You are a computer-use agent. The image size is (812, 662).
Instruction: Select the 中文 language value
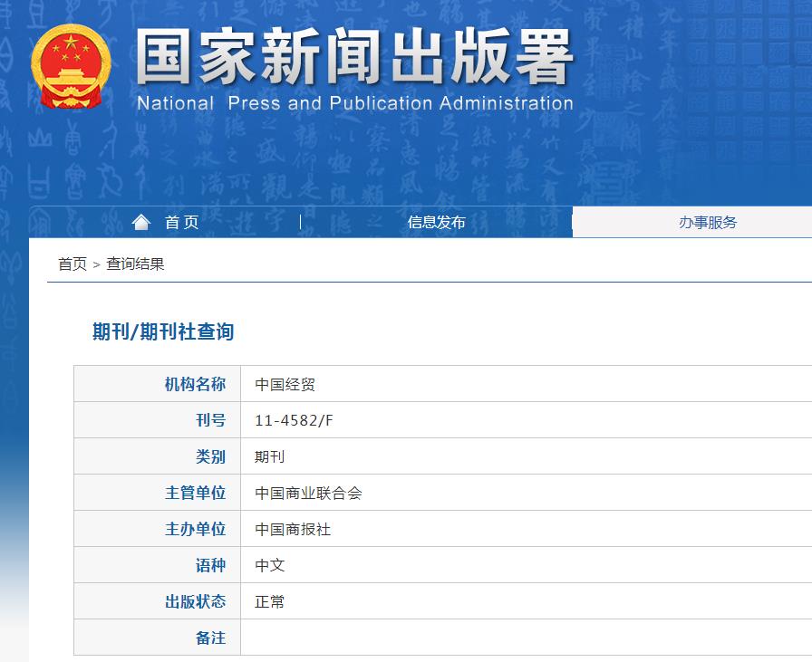tap(269, 565)
